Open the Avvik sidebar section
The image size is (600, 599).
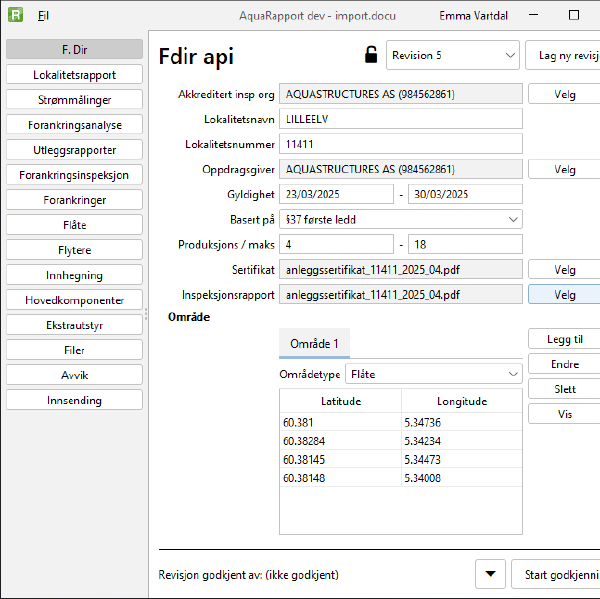pos(74,375)
